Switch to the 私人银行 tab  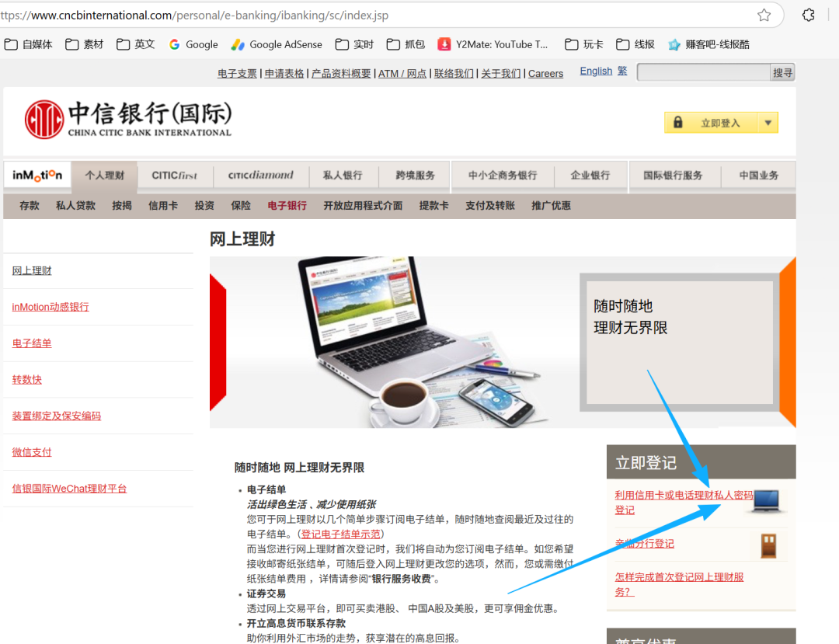click(x=343, y=176)
